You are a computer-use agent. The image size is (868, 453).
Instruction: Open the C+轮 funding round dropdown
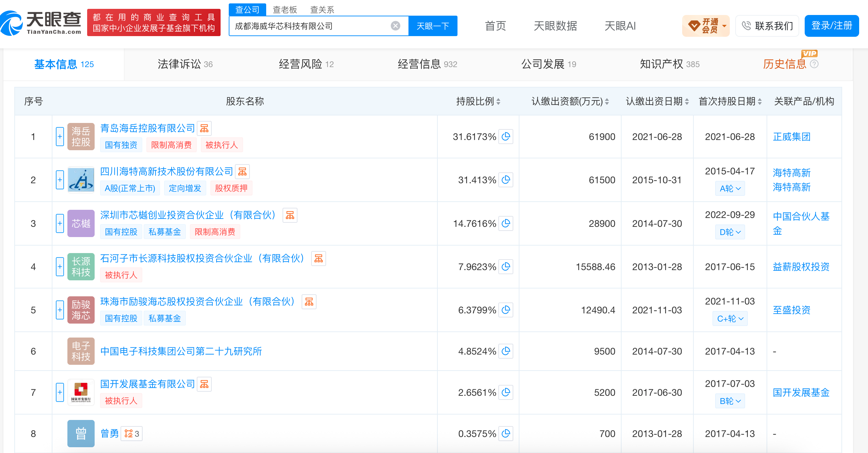[x=730, y=319]
